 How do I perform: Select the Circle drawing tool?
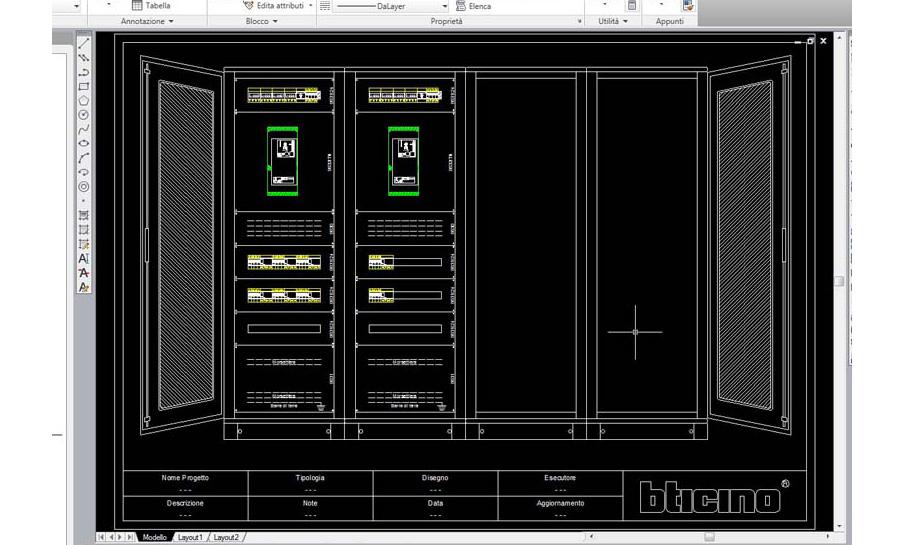pyautogui.click(x=84, y=115)
